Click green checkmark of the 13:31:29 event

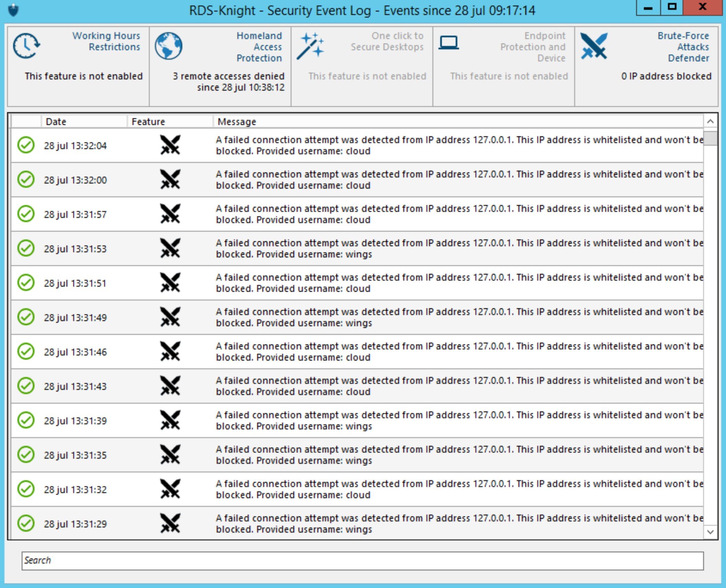[x=26, y=523]
